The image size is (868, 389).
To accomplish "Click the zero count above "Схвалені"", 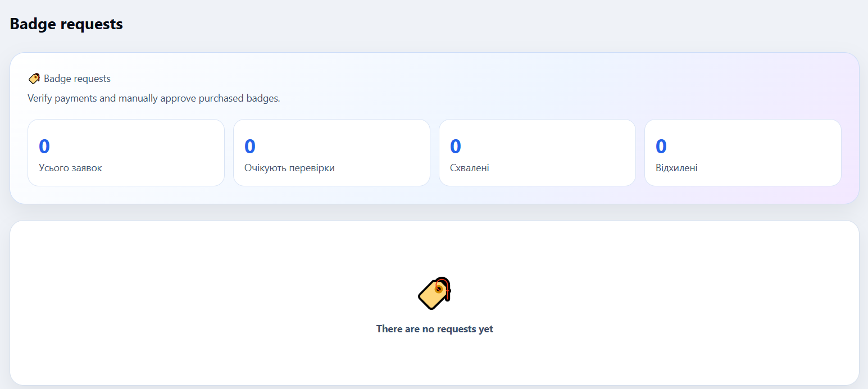I will [x=456, y=147].
